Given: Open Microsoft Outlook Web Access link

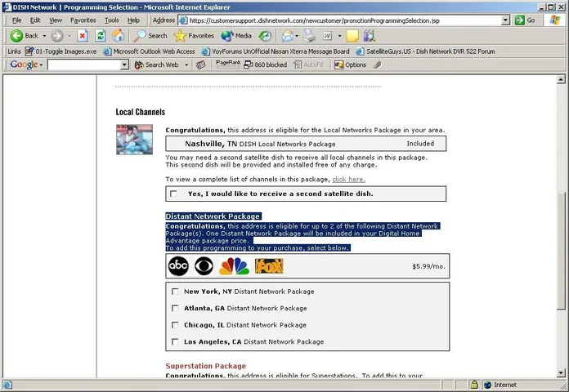Looking at the screenshot, I should click(149, 51).
